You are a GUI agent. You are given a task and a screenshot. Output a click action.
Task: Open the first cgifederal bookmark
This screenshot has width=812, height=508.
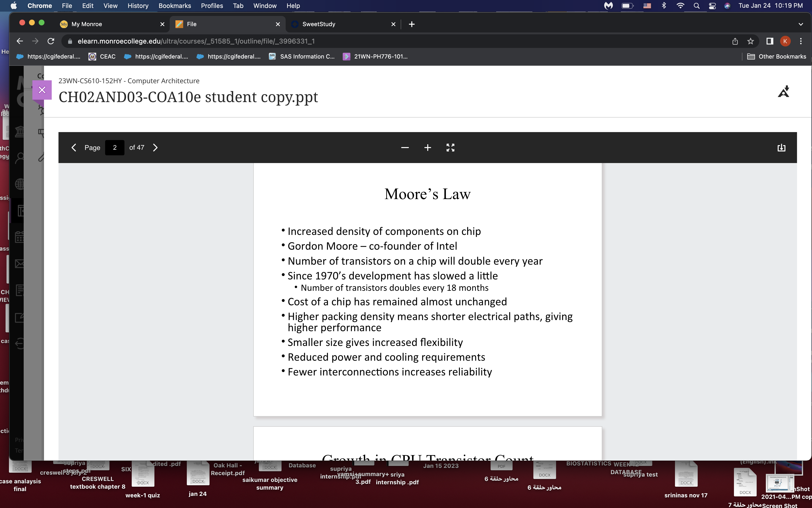point(48,56)
